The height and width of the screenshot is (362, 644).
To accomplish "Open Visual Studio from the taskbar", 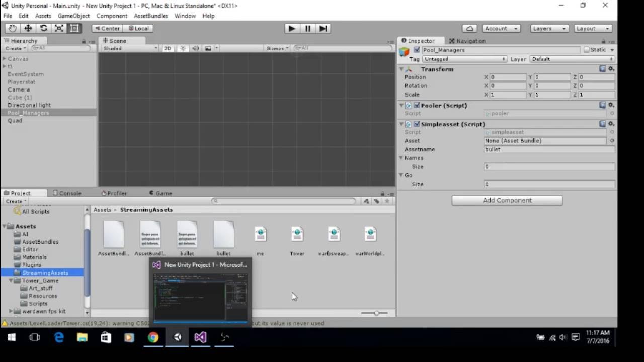I will click(x=200, y=337).
